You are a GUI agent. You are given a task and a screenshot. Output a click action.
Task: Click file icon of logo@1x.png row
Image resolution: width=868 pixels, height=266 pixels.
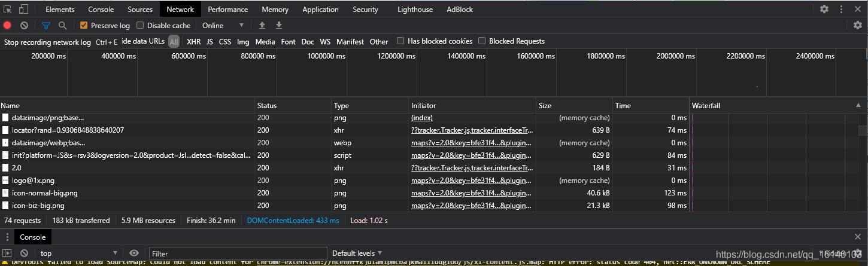(5, 181)
